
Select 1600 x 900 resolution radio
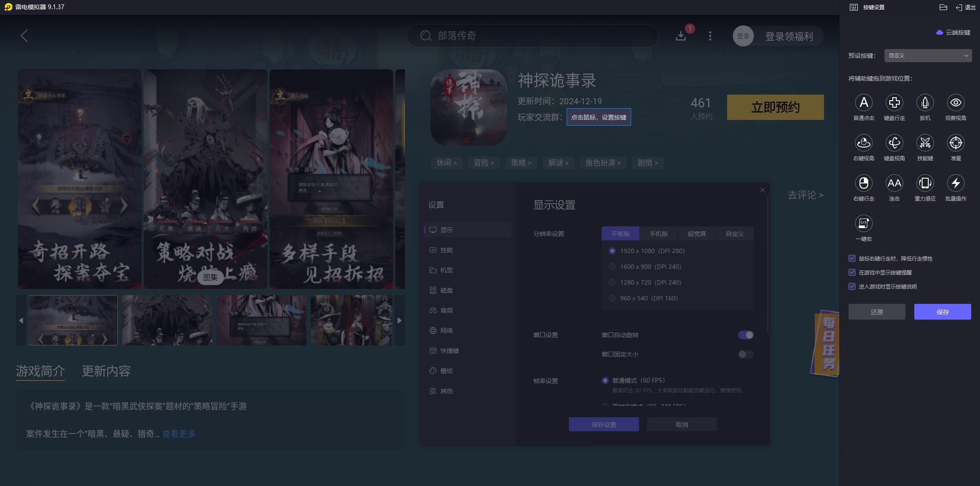coord(612,267)
